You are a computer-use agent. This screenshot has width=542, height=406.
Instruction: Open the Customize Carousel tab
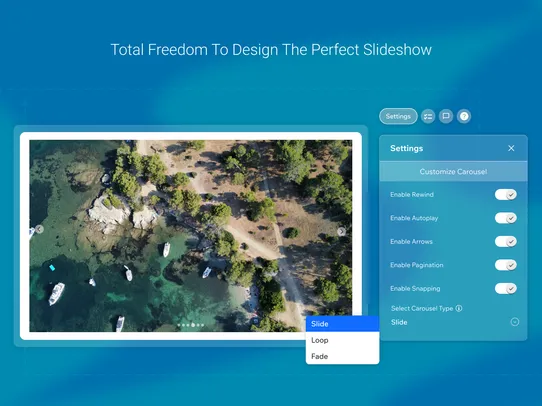tap(454, 171)
